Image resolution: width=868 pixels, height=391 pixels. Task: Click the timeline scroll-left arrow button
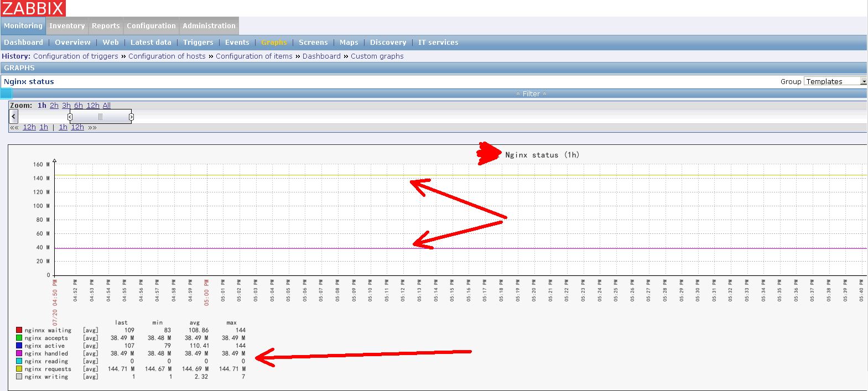pyautogui.click(x=14, y=117)
